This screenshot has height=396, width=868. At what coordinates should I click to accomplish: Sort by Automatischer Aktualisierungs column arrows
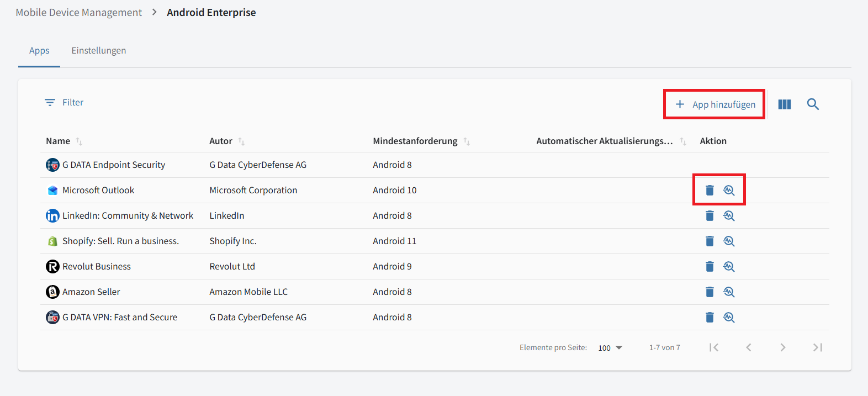coord(683,142)
